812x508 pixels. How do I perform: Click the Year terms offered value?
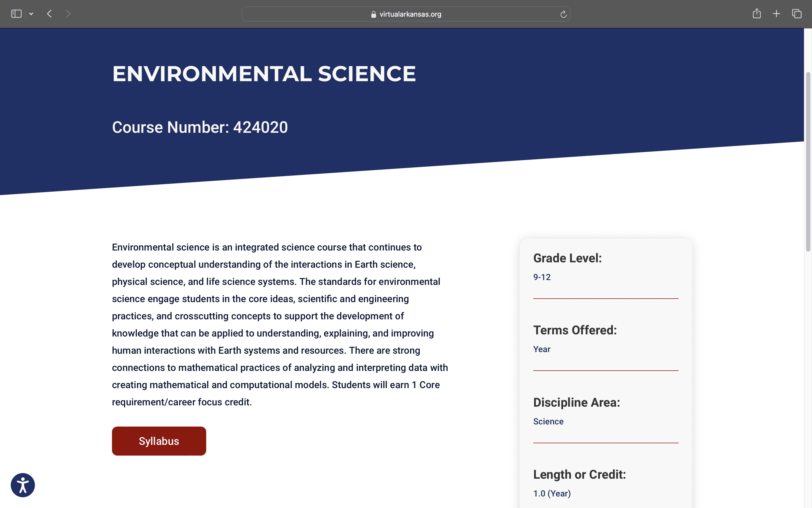tap(542, 349)
